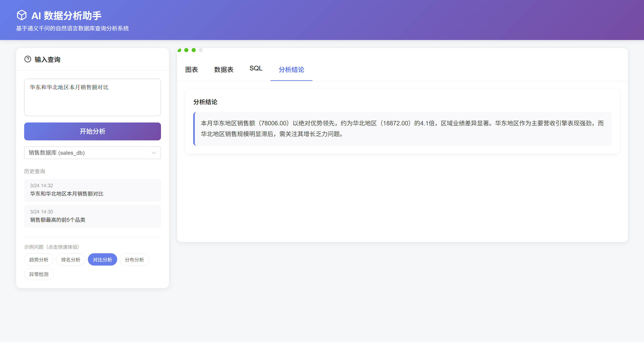Choose the 趋势分析 example tag
Screen dimensions: 644x342
pos(39,260)
